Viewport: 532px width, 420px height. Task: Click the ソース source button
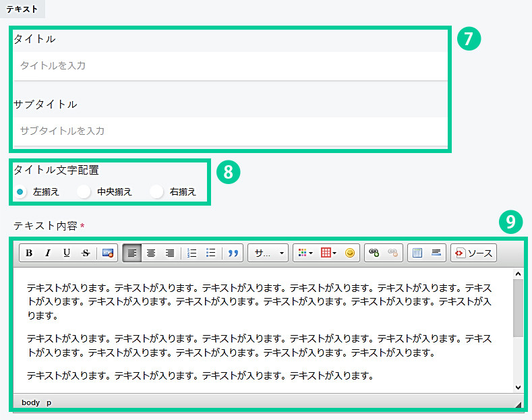[x=474, y=253]
